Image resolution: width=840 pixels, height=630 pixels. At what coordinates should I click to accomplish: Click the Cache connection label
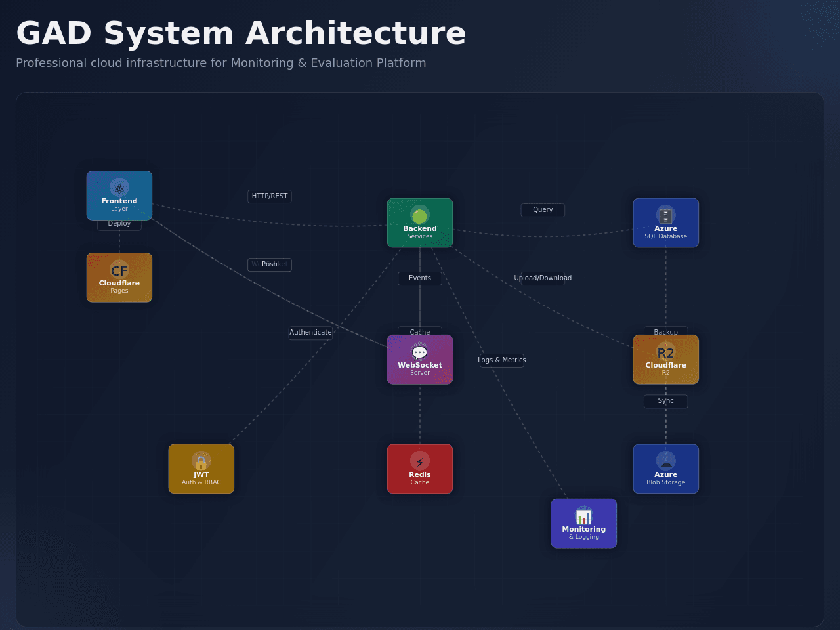(x=420, y=331)
